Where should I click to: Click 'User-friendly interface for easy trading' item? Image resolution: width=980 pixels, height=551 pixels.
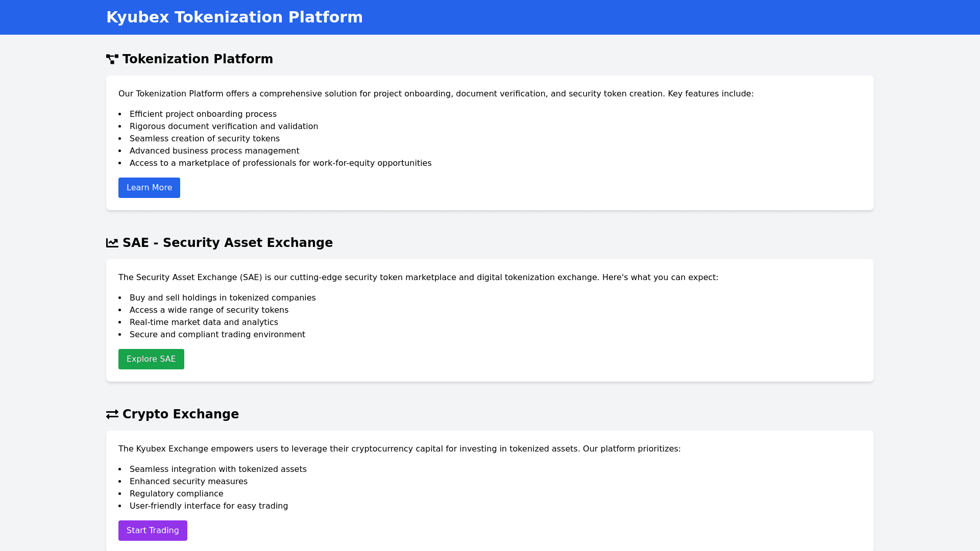coord(208,506)
